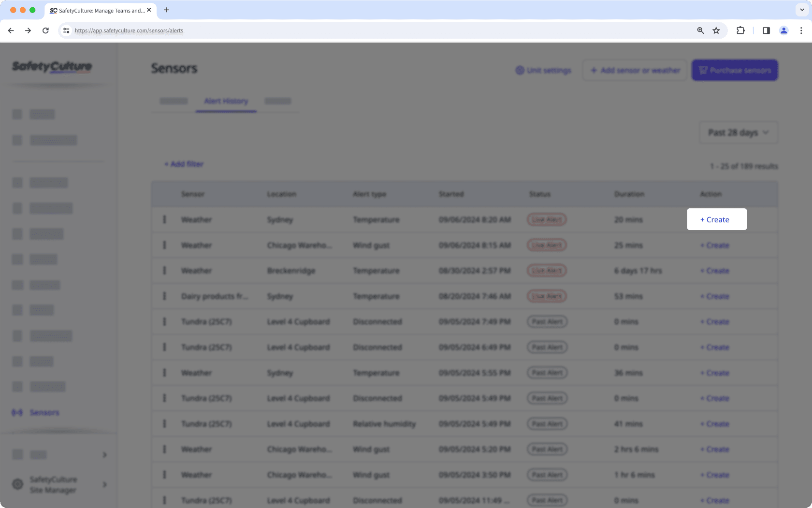Open the Past 28 days date range dropdown
The width and height of the screenshot is (812, 508).
tap(738, 132)
